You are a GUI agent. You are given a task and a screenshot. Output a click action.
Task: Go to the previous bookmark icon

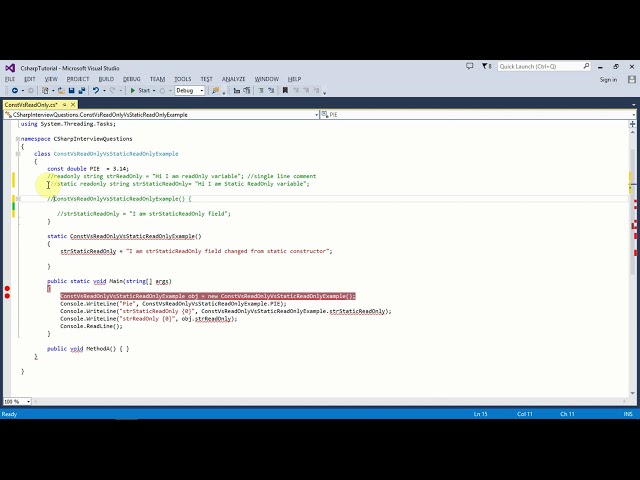point(296,91)
